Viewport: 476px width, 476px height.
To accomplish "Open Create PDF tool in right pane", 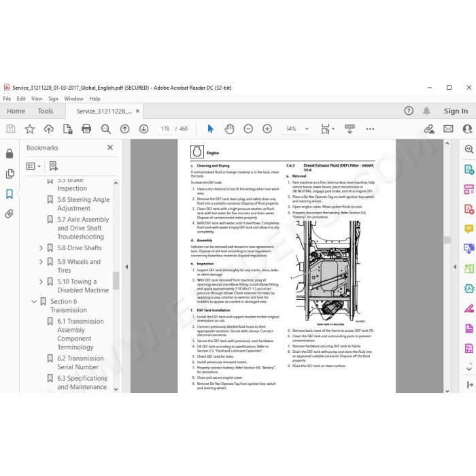I will click(469, 209).
